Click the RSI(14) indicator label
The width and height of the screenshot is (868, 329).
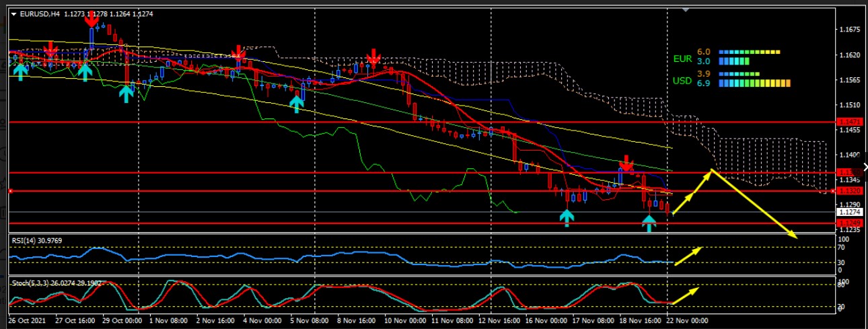[34, 240]
